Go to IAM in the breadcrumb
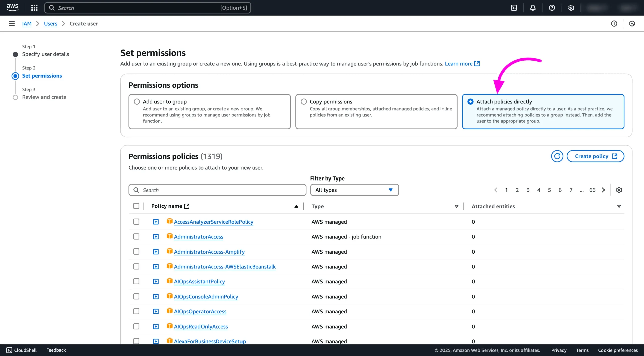644x356 pixels. pyautogui.click(x=27, y=24)
